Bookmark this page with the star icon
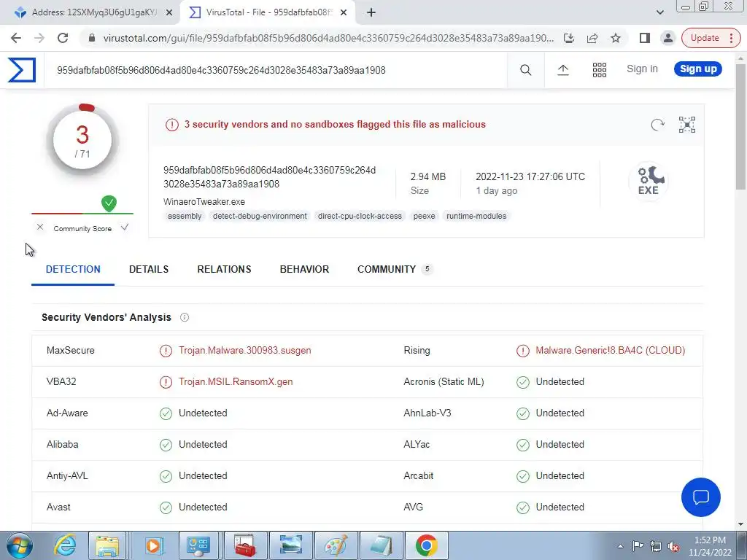747x560 pixels. pos(616,38)
